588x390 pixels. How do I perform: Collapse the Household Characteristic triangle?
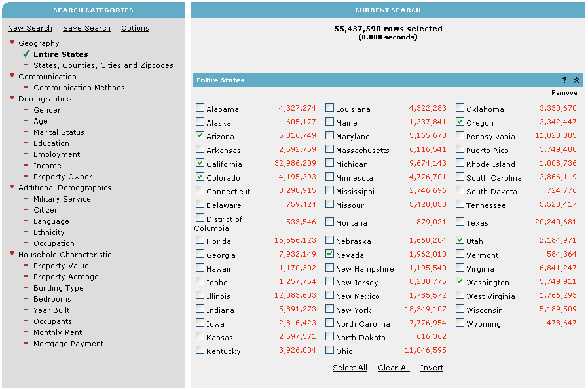point(12,255)
